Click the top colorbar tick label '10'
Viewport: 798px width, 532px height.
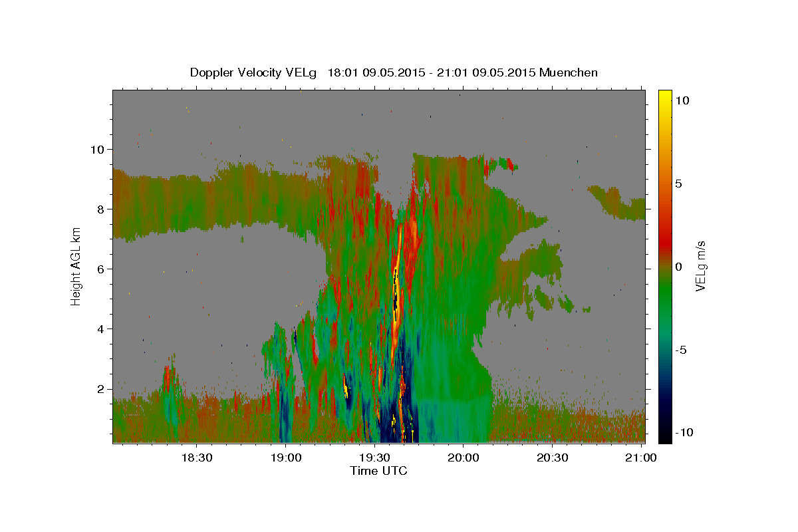click(682, 100)
